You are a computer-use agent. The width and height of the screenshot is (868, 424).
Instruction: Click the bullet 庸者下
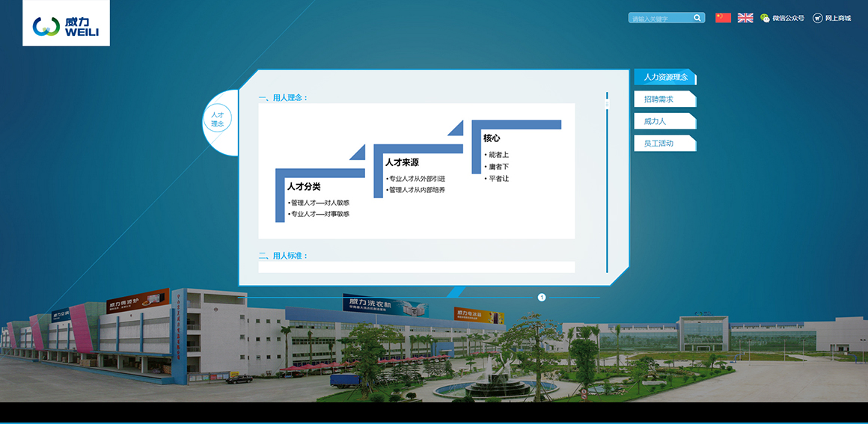(499, 167)
